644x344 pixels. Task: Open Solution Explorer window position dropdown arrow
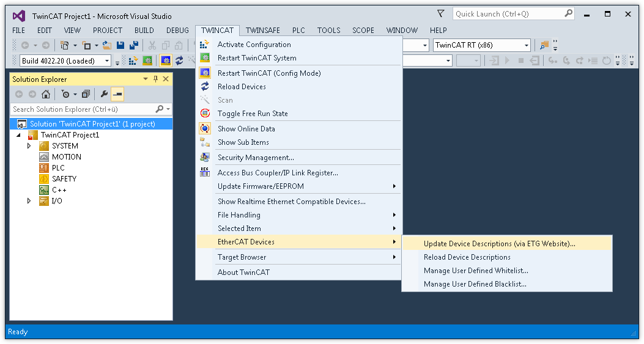click(x=146, y=79)
